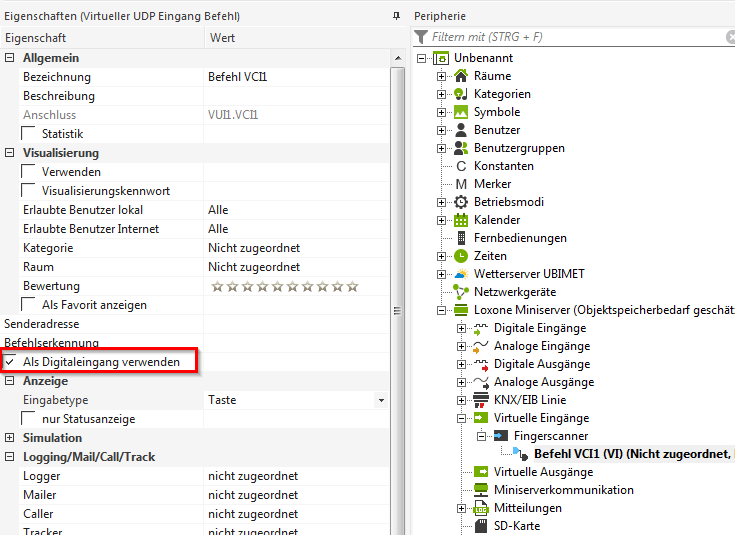Click the Unbenannt project icon
Image resolution: width=735 pixels, height=535 pixels.
click(441, 58)
